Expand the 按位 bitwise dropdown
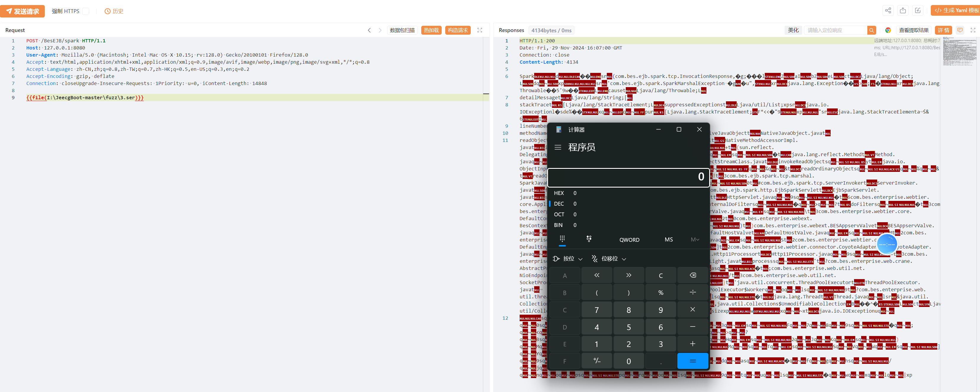 click(x=568, y=259)
